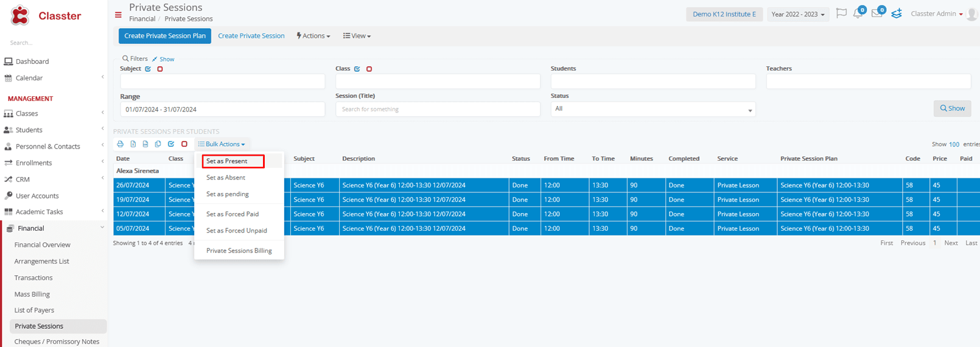Screen dimensions: 980x347
Task: Click the Students filter field
Action: (x=653, y=81)
